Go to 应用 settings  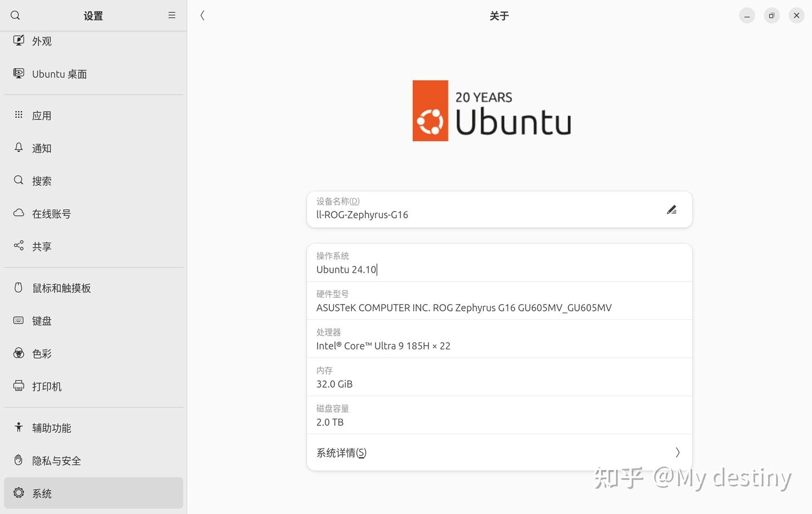(x=42, y=116)
